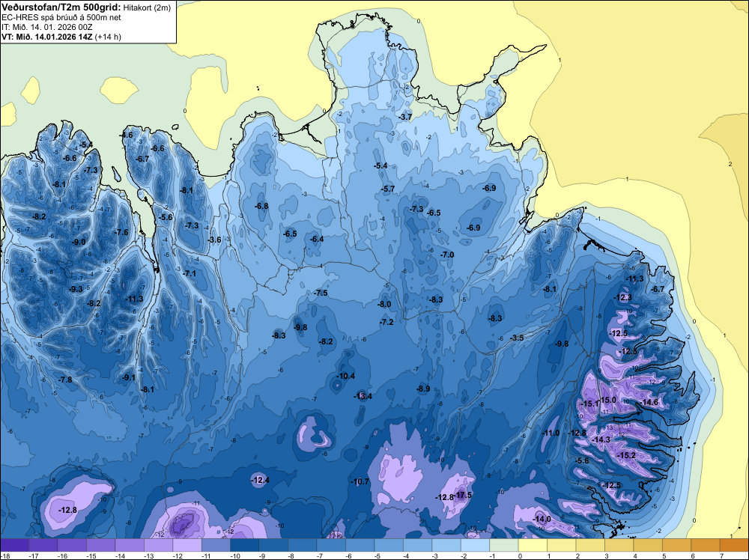Click the valid time "VT: Mið. 14.01.2026 14Z"
The width and height of the screenshot is (749, 560).
coord(47,37)
